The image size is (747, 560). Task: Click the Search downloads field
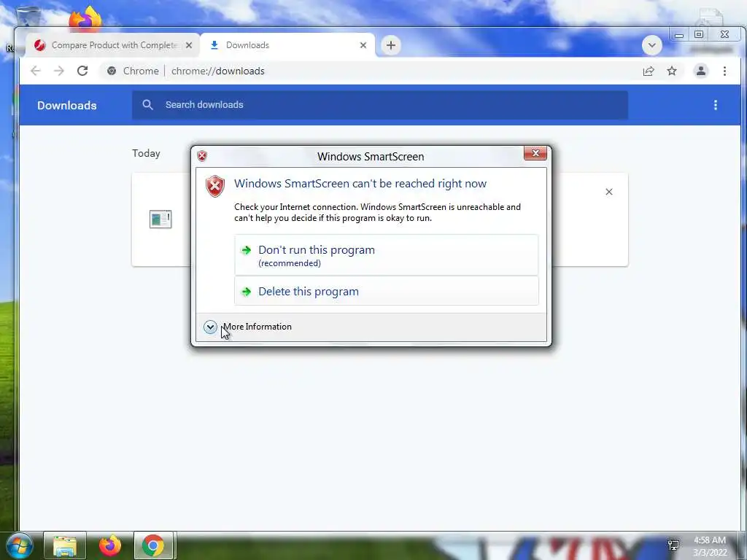(x=379, y=105)
